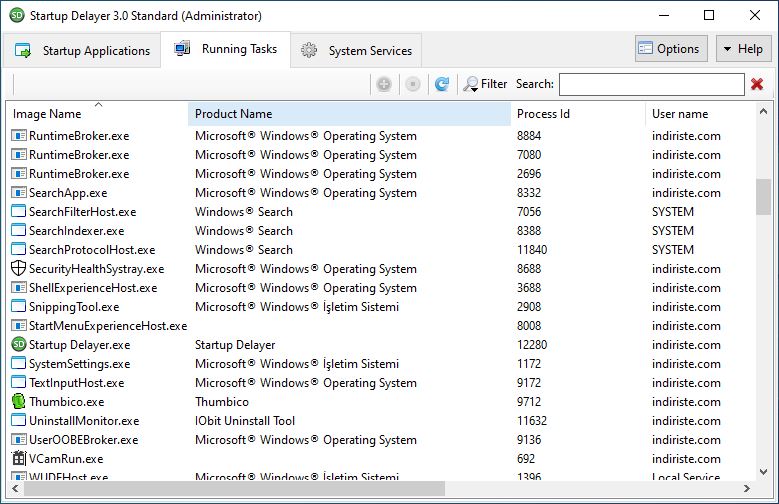
Task: Expand the Help menu
Action: [744, 49]
